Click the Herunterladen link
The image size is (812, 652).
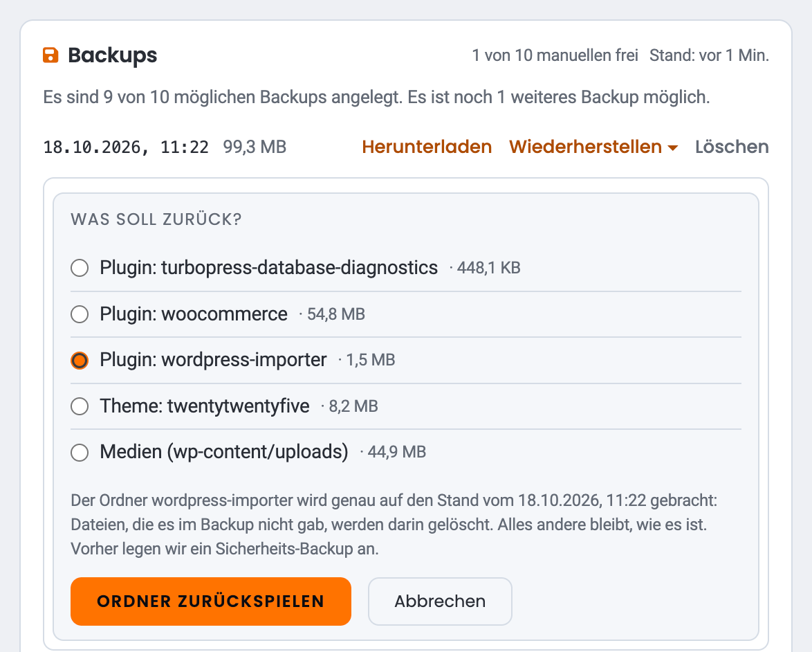(427, 147)
